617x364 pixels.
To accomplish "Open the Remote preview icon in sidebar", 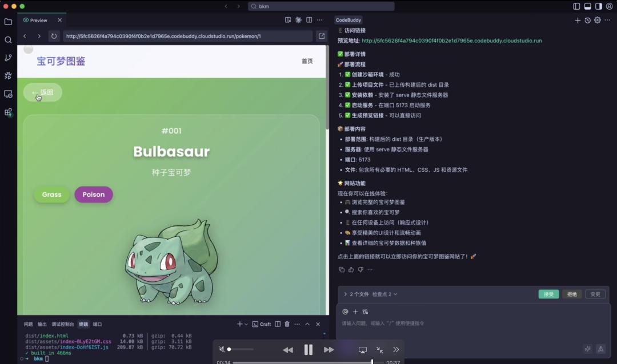I will point(8,94).
